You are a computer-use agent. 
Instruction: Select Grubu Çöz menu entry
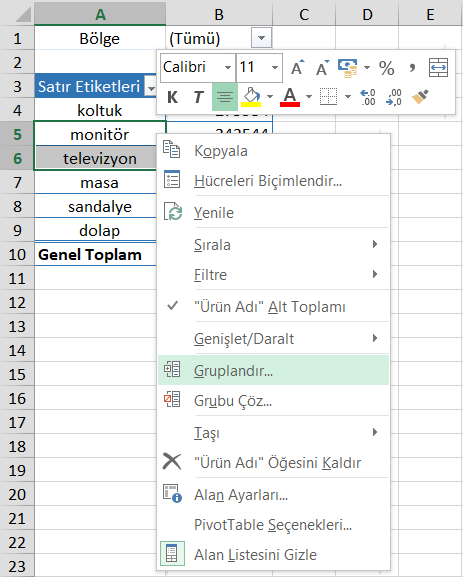click(x=273, y=401)
